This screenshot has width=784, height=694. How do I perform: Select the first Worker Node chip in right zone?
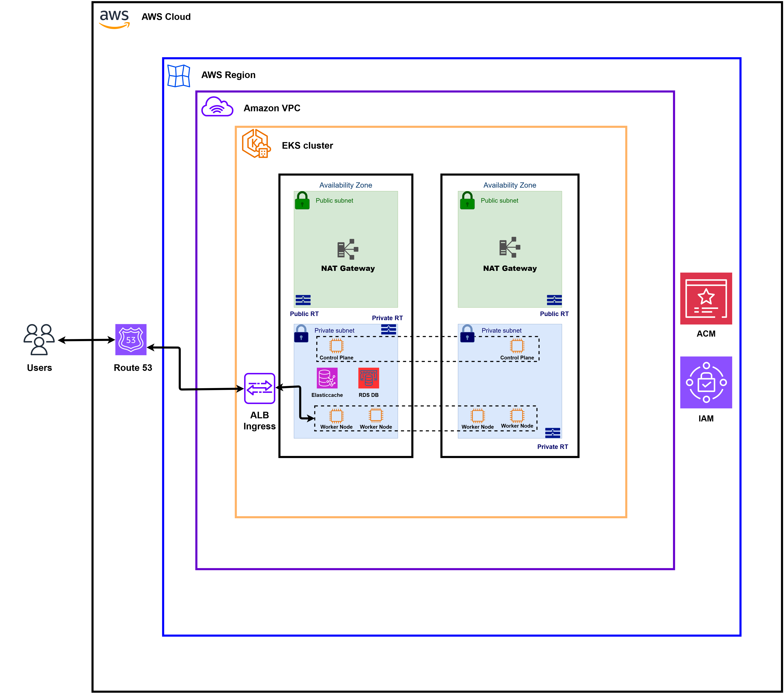pyautogui.click(x=477, y=416)
